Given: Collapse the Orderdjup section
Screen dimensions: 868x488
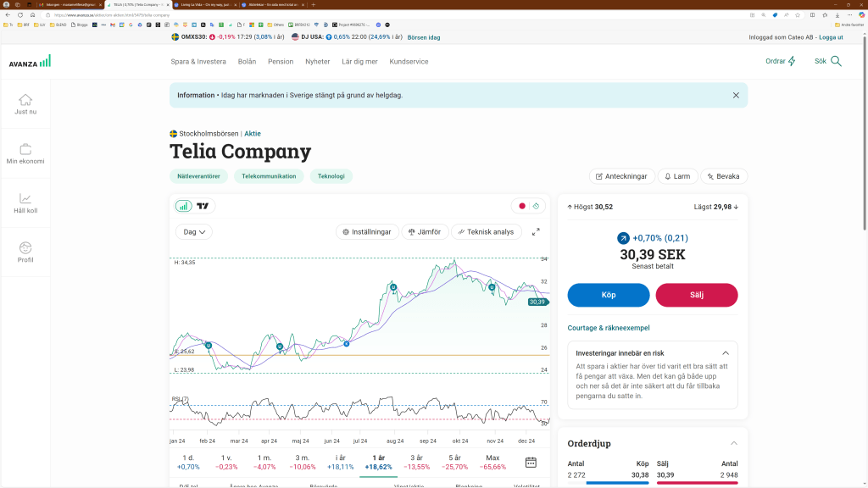Looking at the screenshot, I should [732, 443].
